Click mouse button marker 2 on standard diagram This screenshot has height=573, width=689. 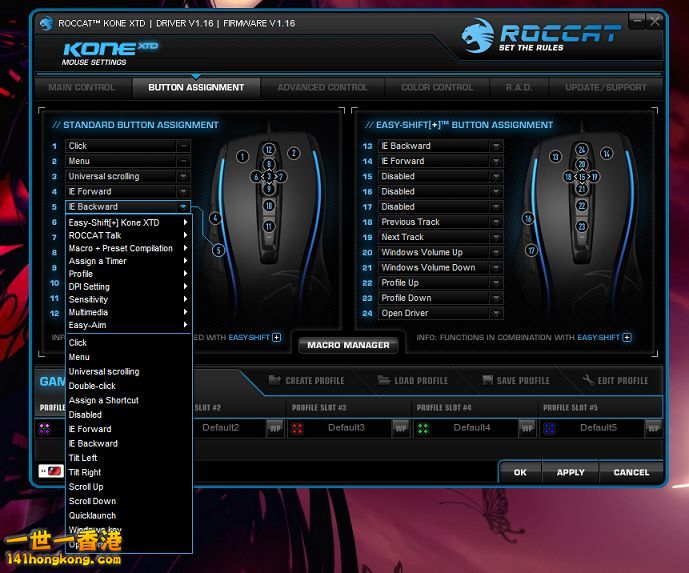(294, 153)
